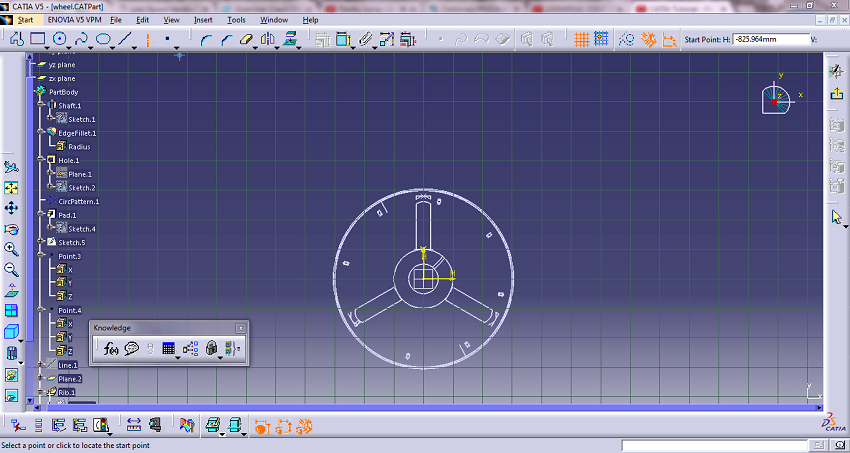Select the Animate Constraint tool

(387, 39)
